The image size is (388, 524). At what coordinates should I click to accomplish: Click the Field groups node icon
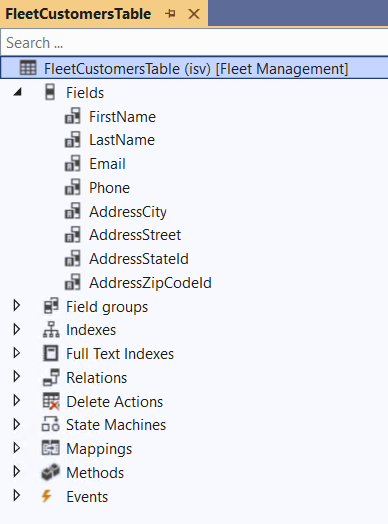[51, 306]
